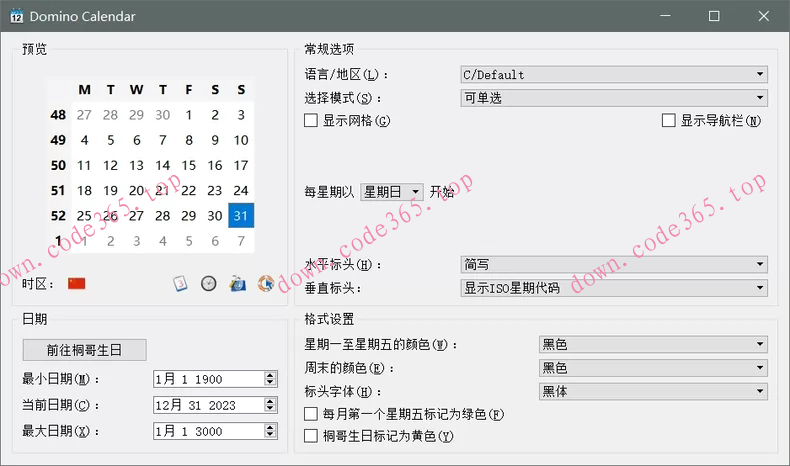Image resolution: width=790 pixels, height=466 pixels.
Task: Increase the 最大日期 value with up arrow
Action: tap(270, 427)
